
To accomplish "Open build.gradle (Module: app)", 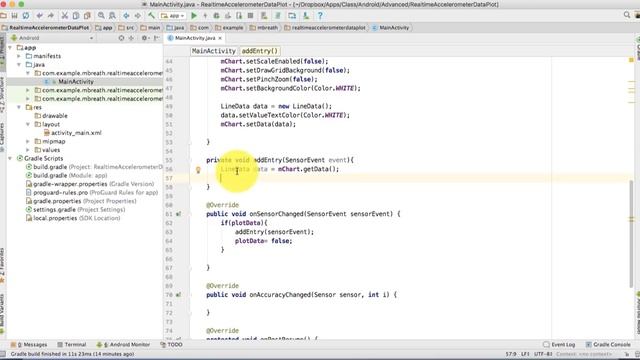I will tap(67, 176).
